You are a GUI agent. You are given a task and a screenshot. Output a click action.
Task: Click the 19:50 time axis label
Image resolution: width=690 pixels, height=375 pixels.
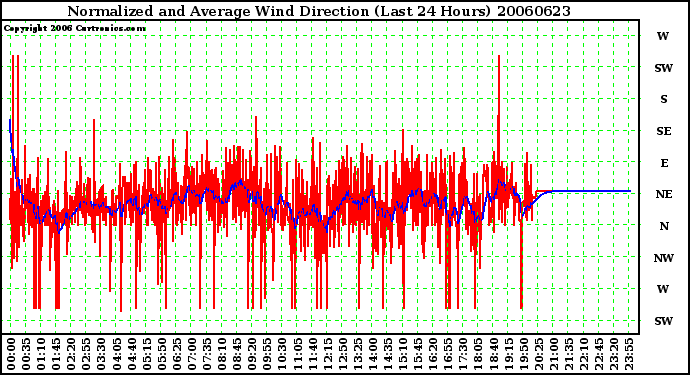pyautogui.click(x=523, y=354)
